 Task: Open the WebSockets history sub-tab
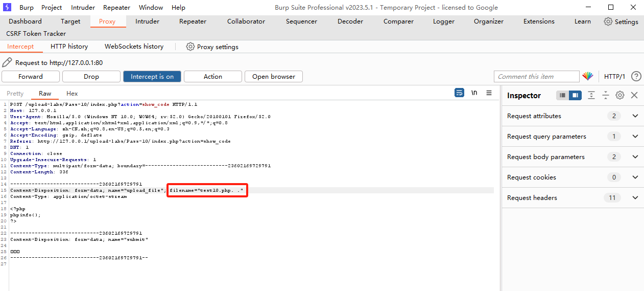134,47
